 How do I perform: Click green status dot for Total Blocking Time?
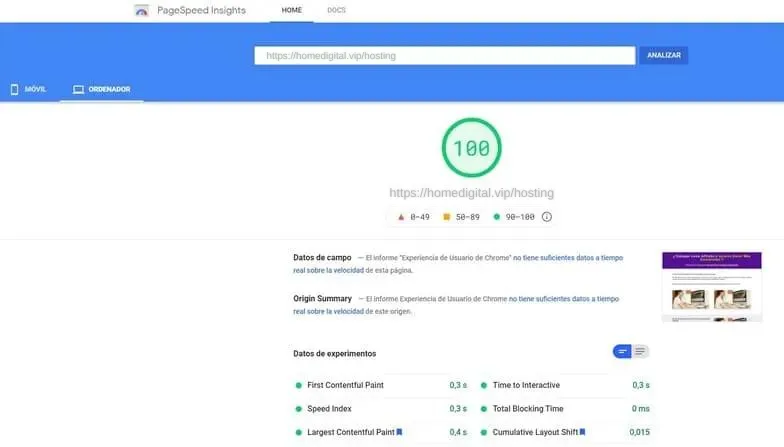[x=484, y=409]
